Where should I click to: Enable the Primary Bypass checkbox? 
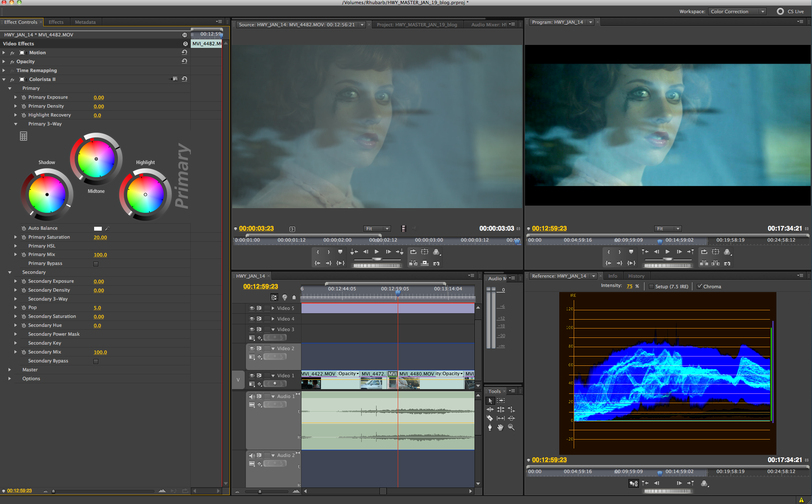coord(96,264)
